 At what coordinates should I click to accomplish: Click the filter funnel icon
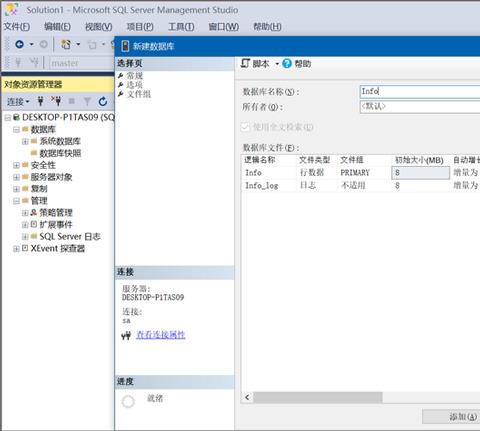(x=87, y=101)
